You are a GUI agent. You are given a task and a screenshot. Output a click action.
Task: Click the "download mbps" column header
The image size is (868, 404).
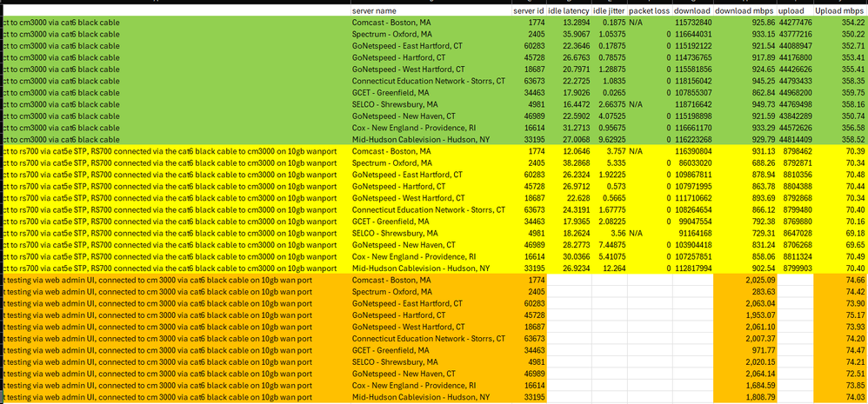coord(744,9)
